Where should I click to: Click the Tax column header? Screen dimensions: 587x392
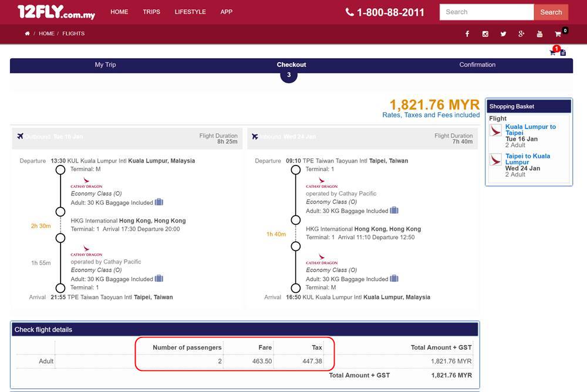click(x=317, y=347)
